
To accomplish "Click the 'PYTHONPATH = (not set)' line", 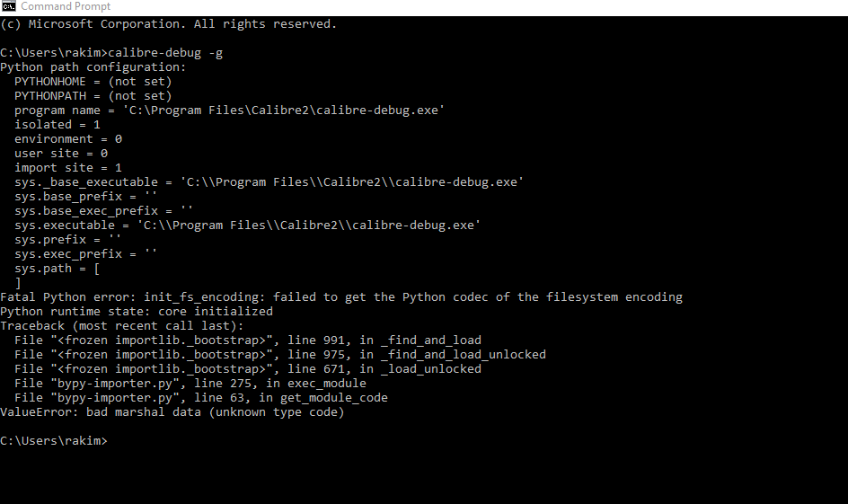I will coord(93,96).
